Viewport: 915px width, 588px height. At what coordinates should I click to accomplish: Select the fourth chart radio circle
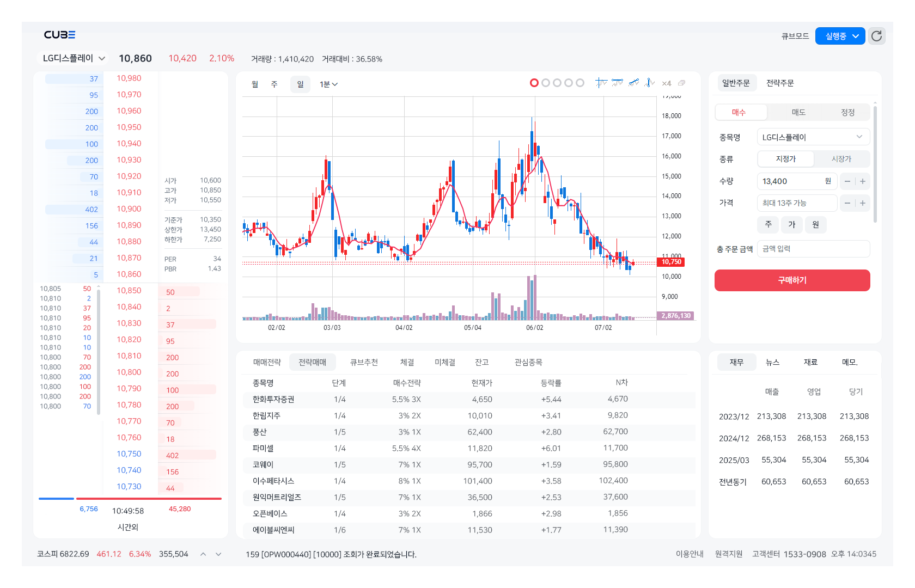tap(569, 83)
